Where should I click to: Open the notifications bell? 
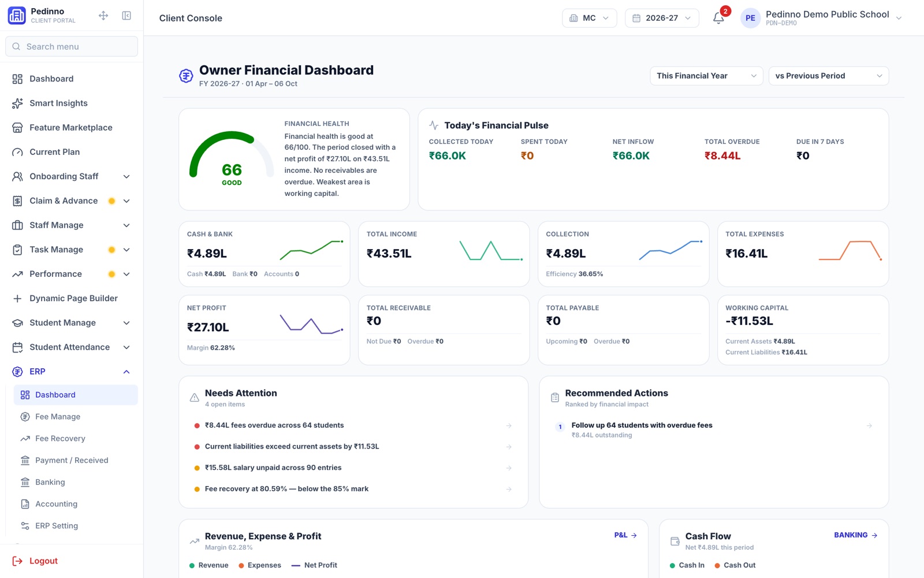(x=718, y=18)
